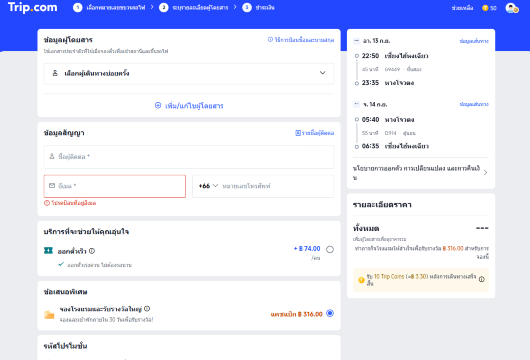Select hotel cashback ฿316.00 radio option
The height and width of the screenshot is (360, 530).
tap(330, 313)
